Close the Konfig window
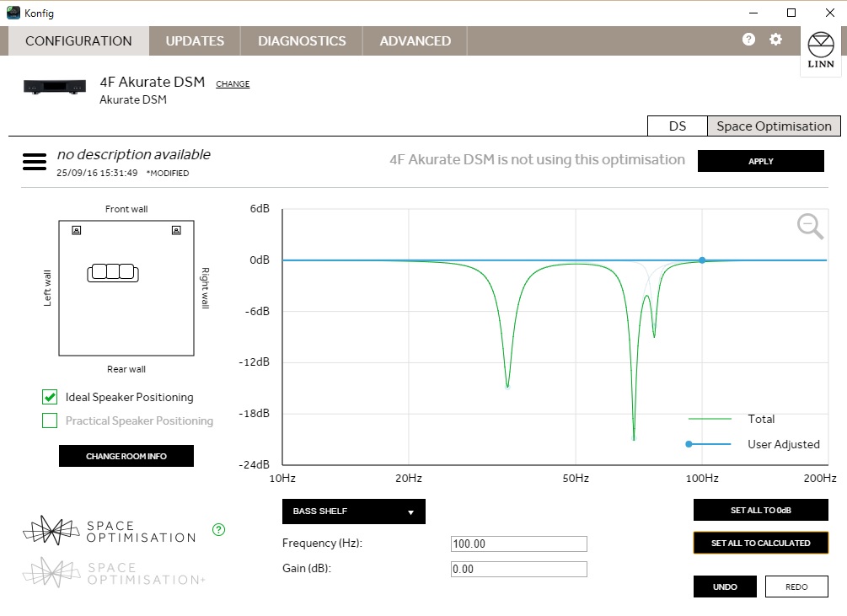The width and height of the screenshot is (847, 616). (x=830, y=13)
